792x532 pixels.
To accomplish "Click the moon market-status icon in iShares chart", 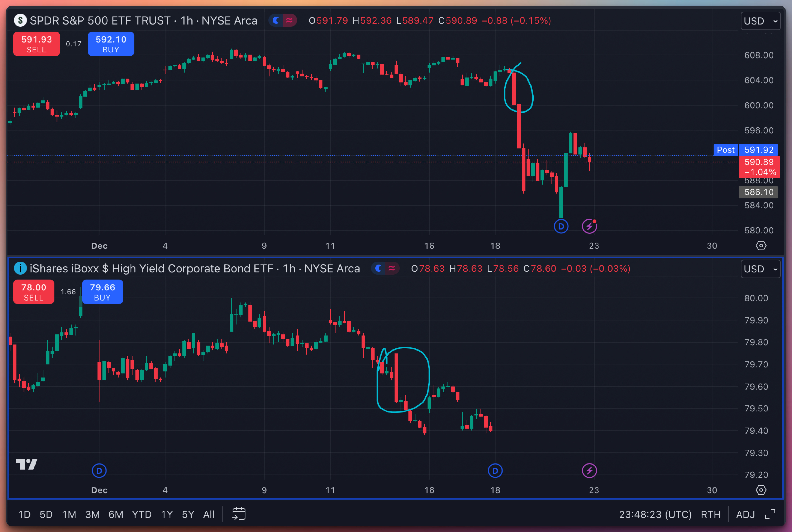I will (379, 268).
